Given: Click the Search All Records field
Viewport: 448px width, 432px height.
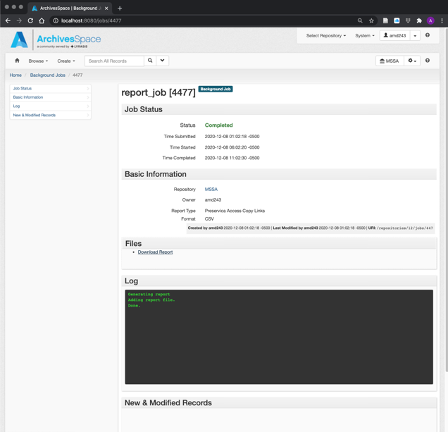Looking at the screenshot, I should (114, 61).
